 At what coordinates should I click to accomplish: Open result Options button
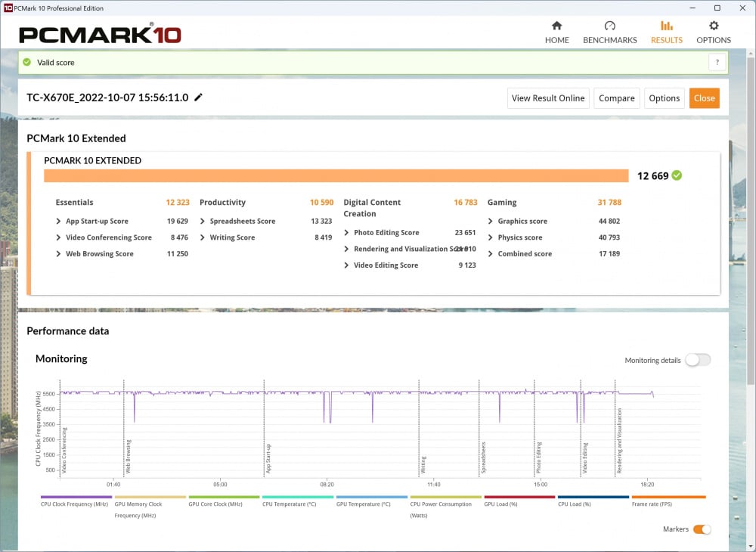664,98
